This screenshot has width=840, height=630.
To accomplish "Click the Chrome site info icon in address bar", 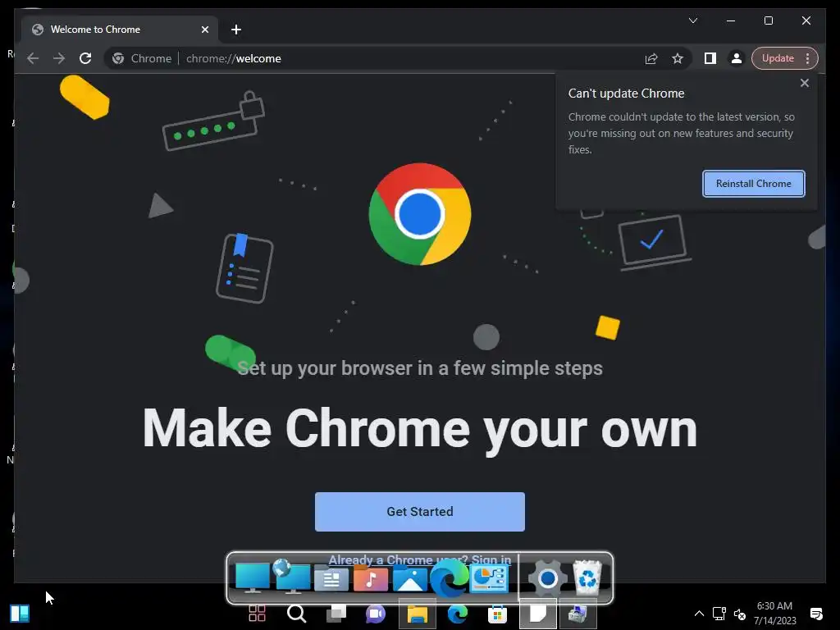I will 118,58.
